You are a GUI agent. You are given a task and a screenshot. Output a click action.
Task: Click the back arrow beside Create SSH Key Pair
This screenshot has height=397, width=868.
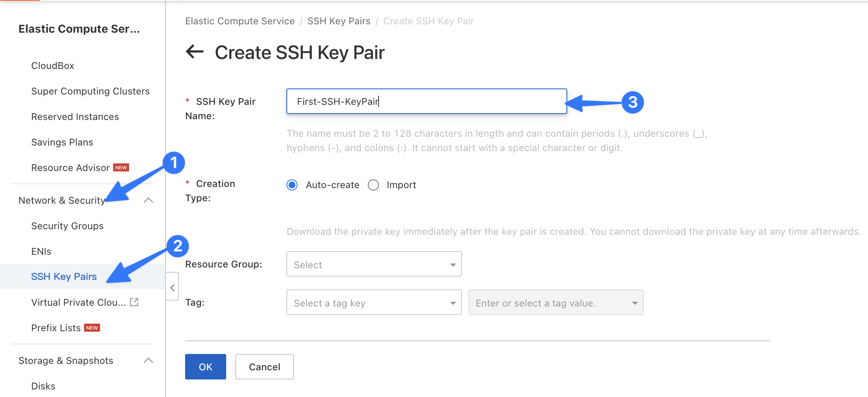coord(195,52)
